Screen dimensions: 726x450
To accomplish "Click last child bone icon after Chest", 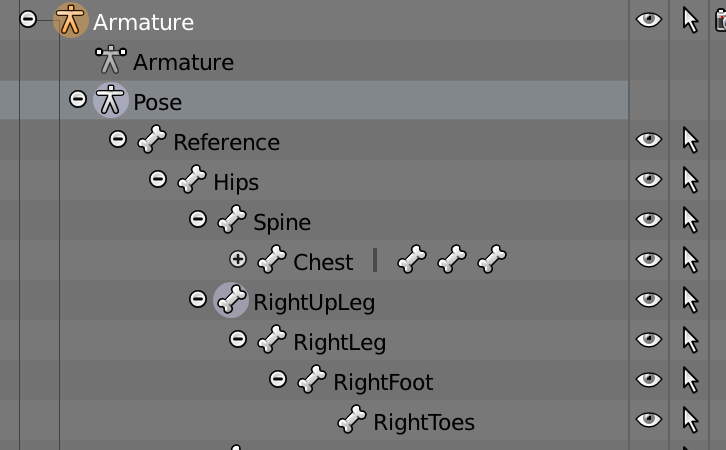I will [x=491, y=261].
